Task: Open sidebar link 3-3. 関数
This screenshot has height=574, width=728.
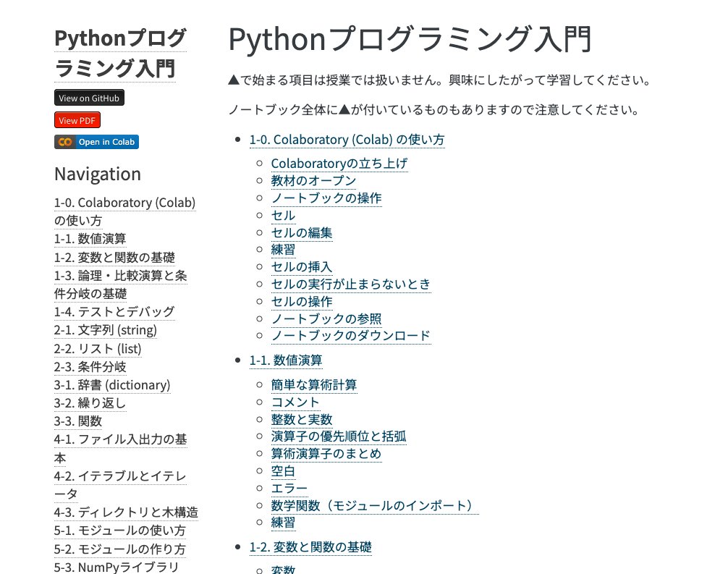Action: (78, 421)
